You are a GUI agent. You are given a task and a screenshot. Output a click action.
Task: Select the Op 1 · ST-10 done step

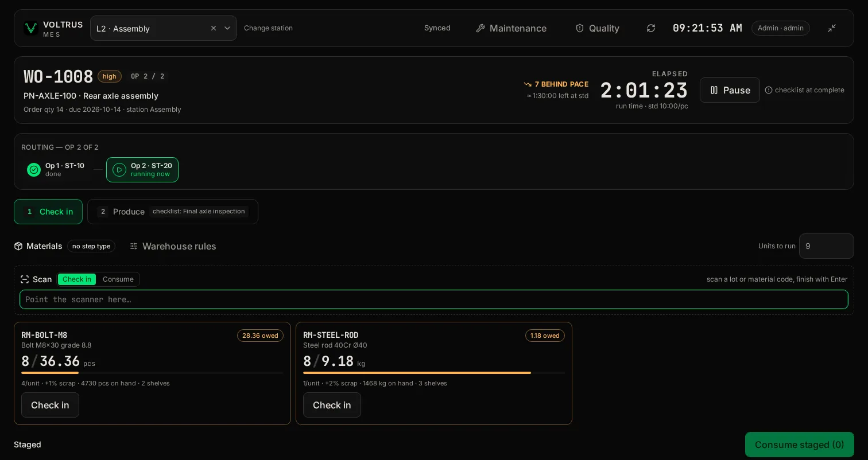56,170
